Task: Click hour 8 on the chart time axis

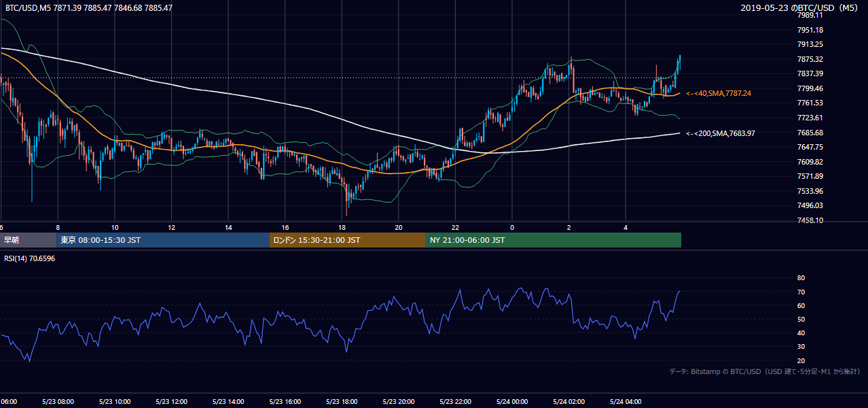Action: click(x=58, y=228)
